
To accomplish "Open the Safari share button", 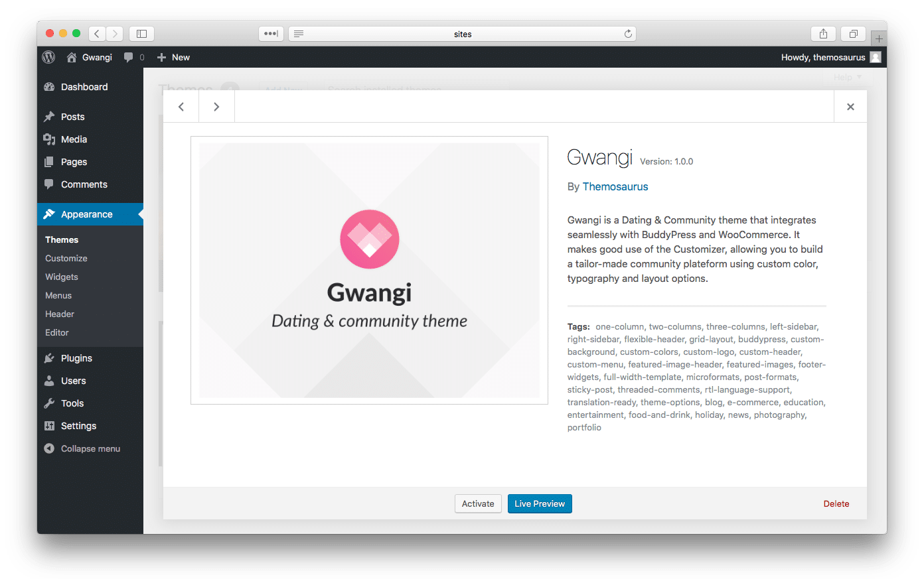I will click(823, 33).
